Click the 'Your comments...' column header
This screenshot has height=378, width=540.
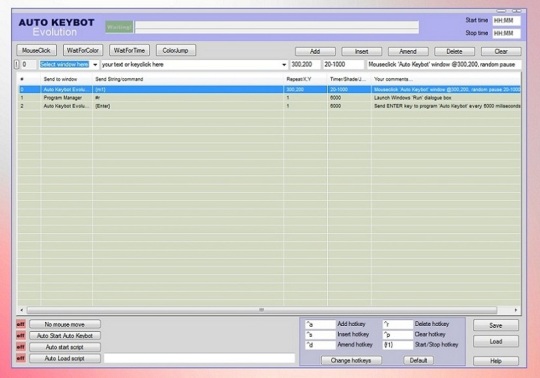coord(446,79)
